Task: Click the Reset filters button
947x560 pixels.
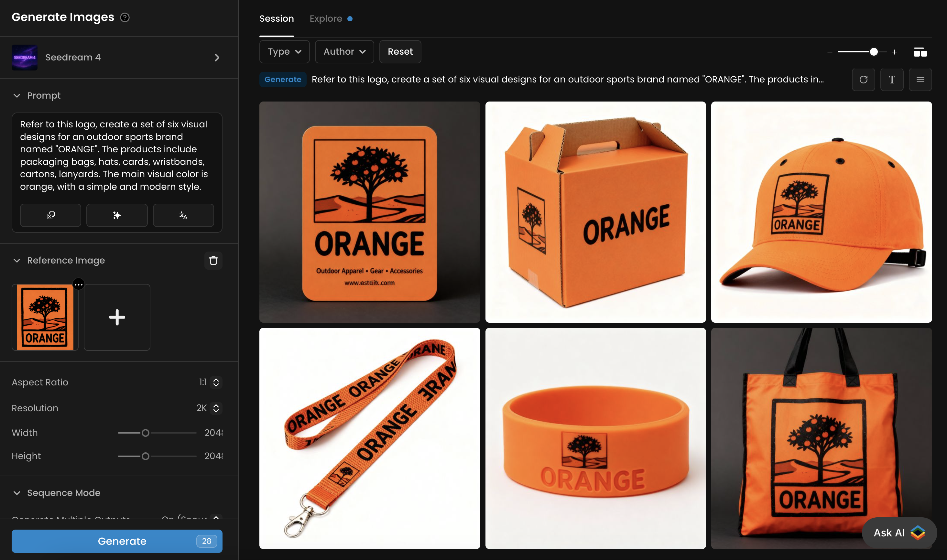Action: 400,52
